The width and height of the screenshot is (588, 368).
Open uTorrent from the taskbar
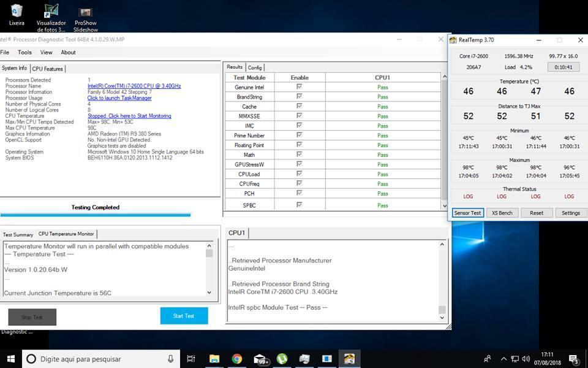pyautogui.click(x=282, y=359)
